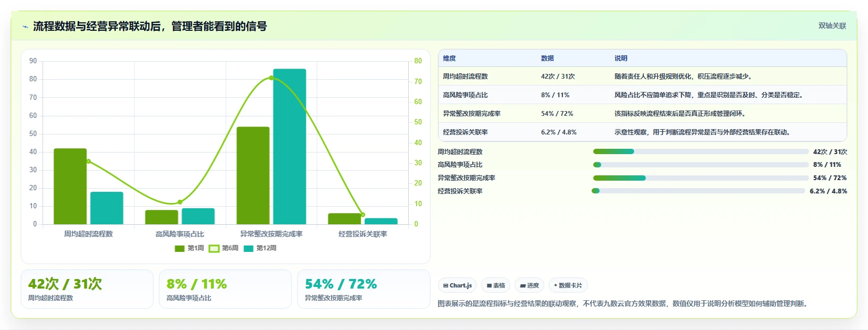Click the 双轴关联 label in the header
Viewport: 868px width, 330px height.
point(832,26)
